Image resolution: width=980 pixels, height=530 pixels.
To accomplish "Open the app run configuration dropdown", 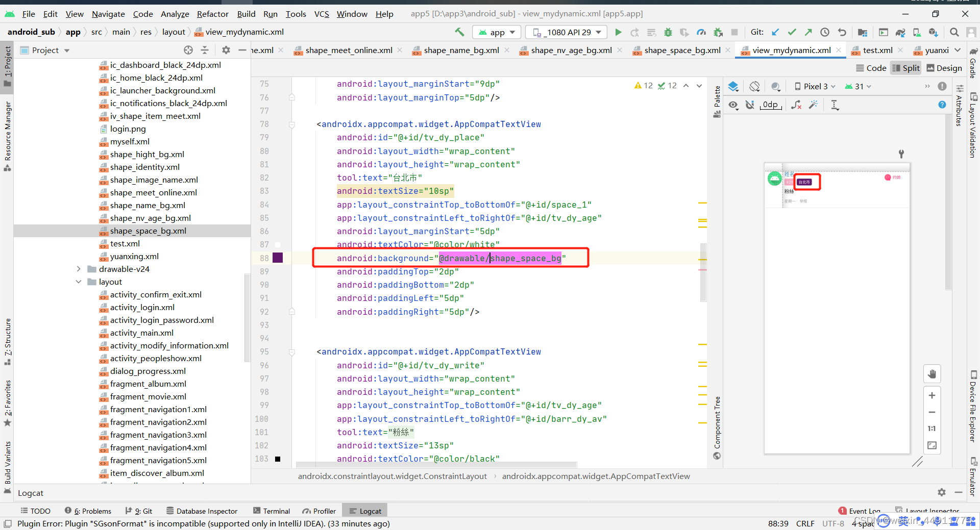I will 497,32.
